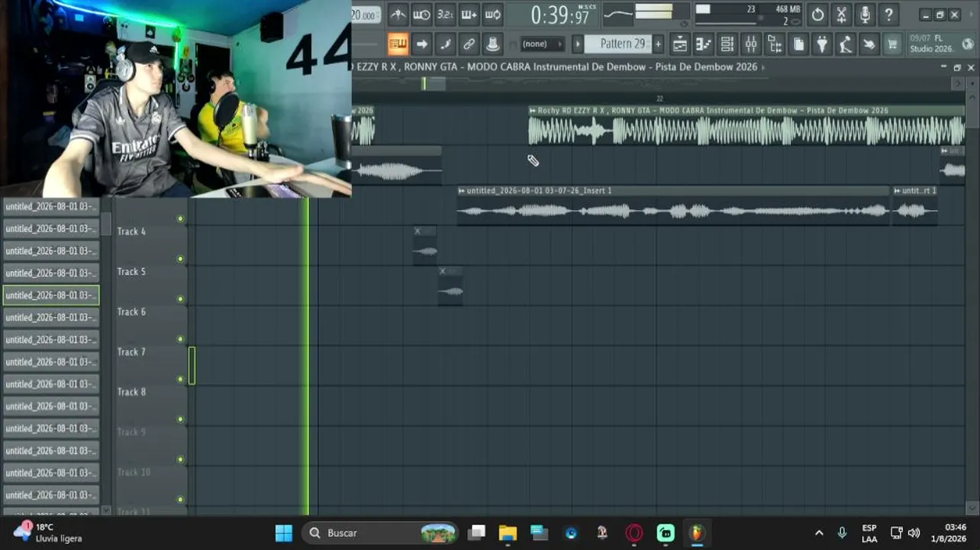
Task: Click the playlist vertical scroll-down arrow
Action: [x=971, y=507]
